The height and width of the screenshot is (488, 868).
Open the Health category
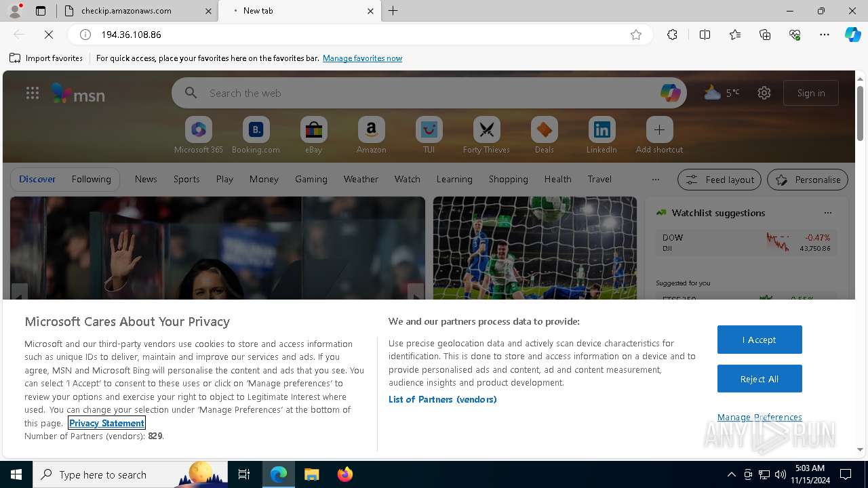557,179
